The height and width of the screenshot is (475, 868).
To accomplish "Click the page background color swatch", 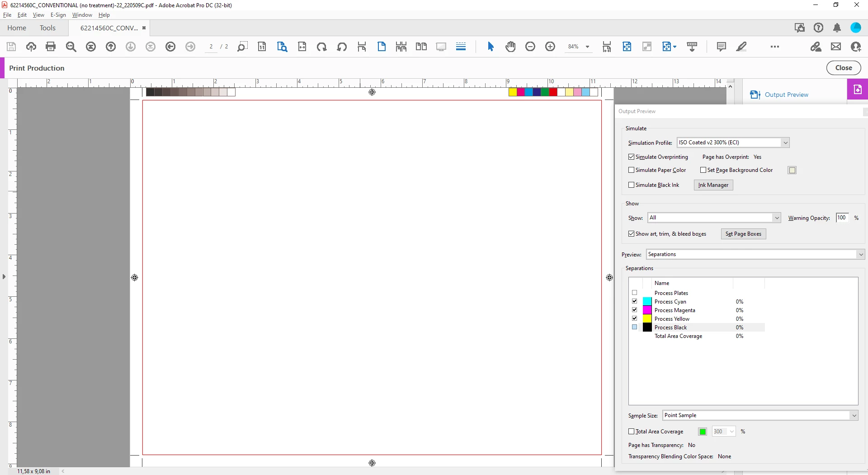I will coord(792,170).
